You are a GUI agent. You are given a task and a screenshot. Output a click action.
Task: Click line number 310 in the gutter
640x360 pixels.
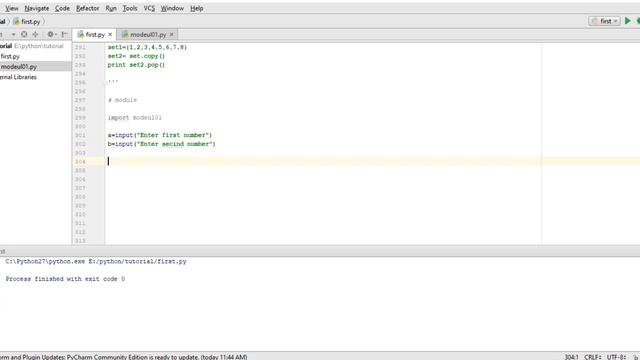click(x=80, y=214)
